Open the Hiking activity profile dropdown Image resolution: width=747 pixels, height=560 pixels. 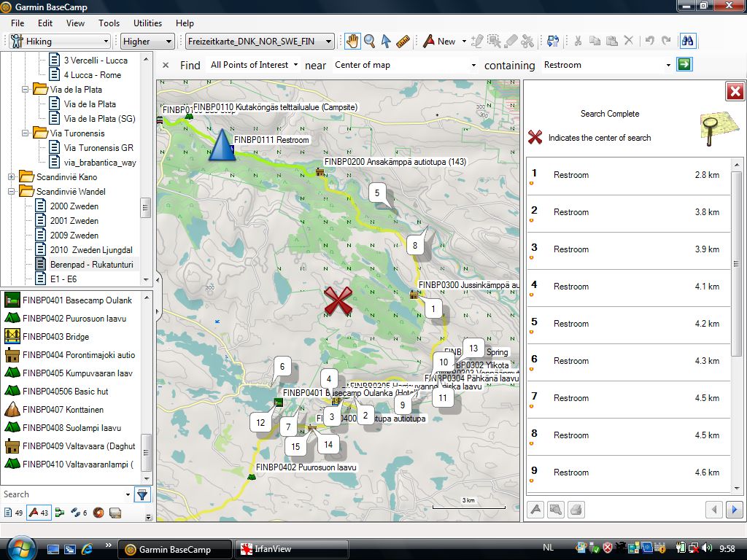pos(60,42)
